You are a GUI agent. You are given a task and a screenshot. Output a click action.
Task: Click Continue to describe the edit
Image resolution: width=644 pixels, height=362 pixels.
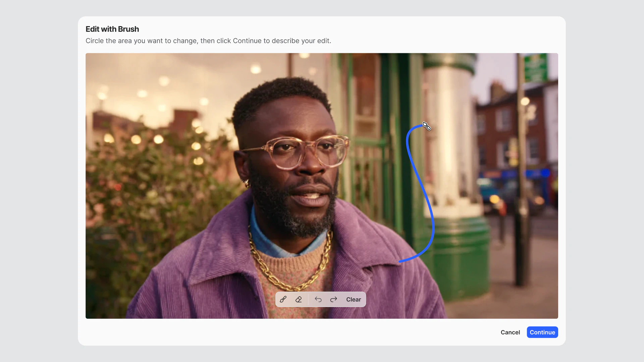click(542, 332)
